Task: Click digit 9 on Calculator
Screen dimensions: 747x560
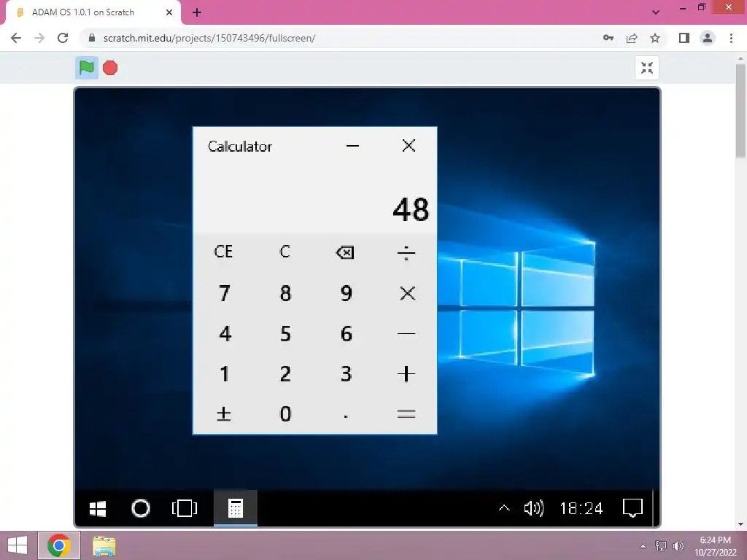Action: 347,293
